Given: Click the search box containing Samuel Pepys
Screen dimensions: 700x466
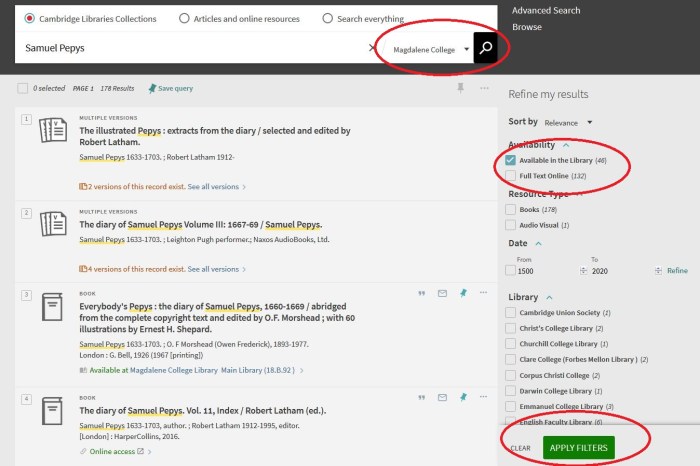Looking at the screenshot, I should pyautogui.click(x=192, y=48).
